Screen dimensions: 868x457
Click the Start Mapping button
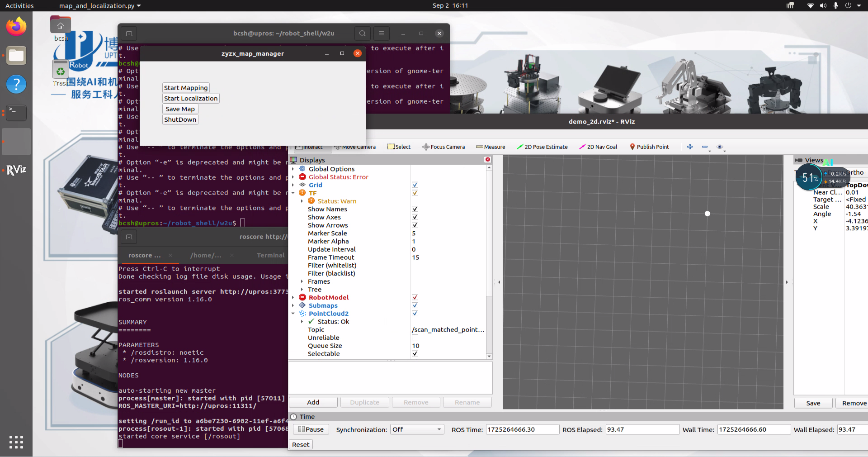[x=186, y=88]
